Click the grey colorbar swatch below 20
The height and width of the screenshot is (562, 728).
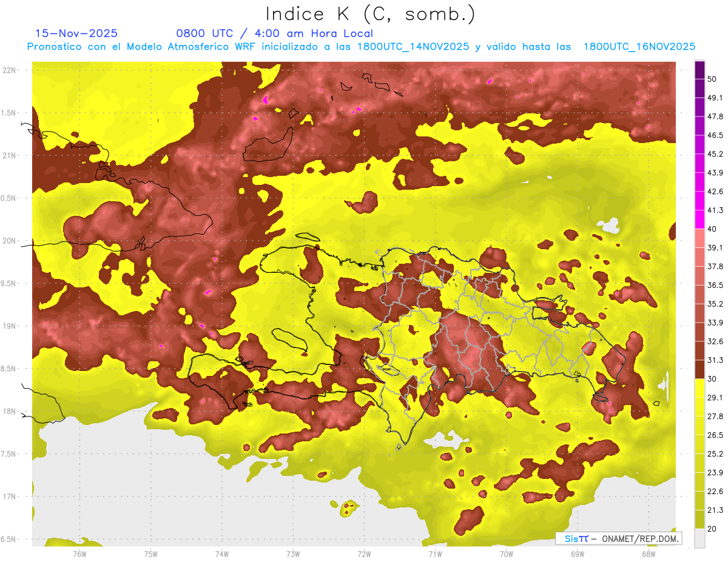click(699, 538)
